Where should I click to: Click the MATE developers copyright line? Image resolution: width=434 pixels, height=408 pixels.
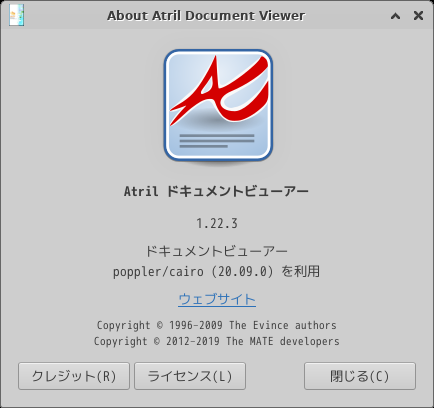click(x=217, y=341)
